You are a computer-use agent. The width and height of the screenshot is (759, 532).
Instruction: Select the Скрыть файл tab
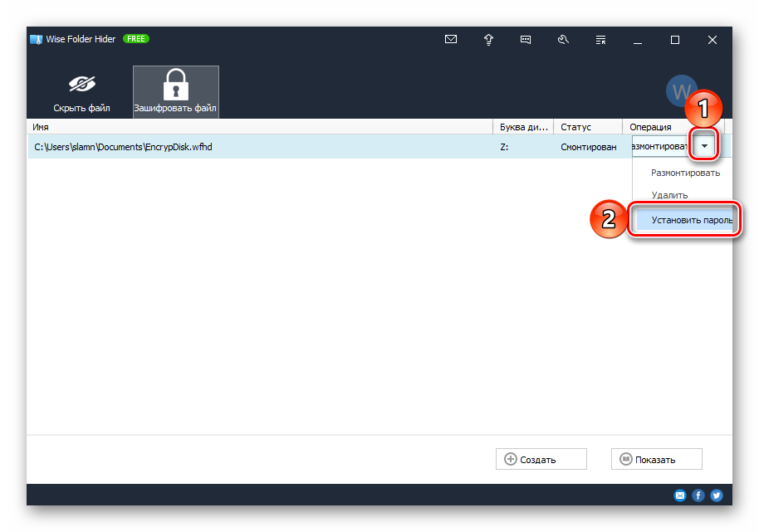click(x=82, y=93)
